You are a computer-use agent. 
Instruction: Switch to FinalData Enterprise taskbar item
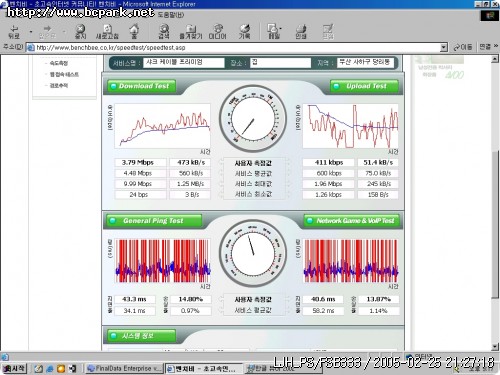124,368
